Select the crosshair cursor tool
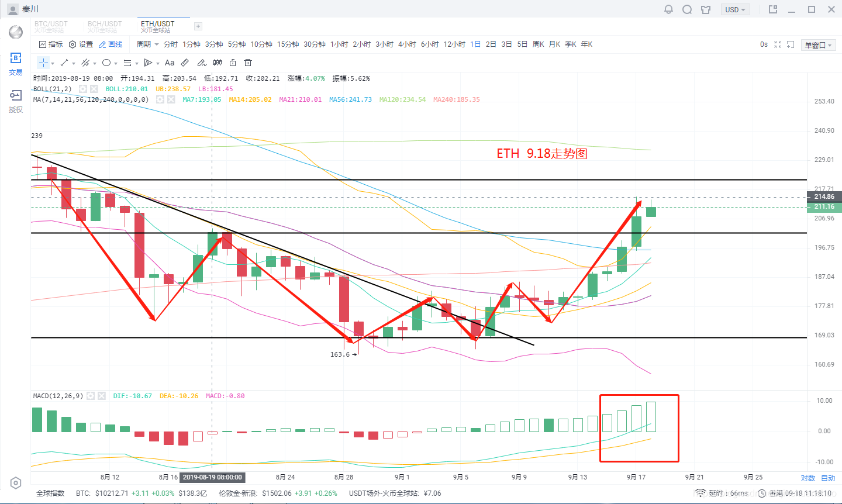This screenshot has width=842, height=504. pyautogui.click(x=43, y=63)
